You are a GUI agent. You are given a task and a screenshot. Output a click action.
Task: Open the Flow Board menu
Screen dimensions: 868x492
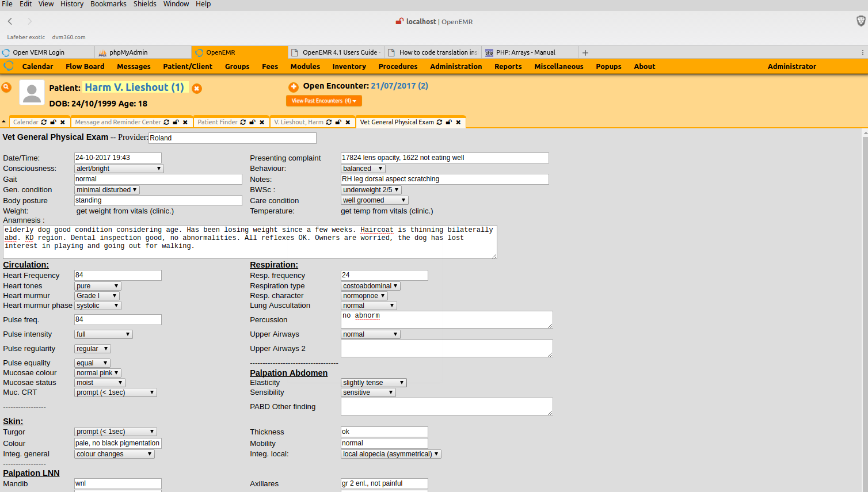click(85, 66)
